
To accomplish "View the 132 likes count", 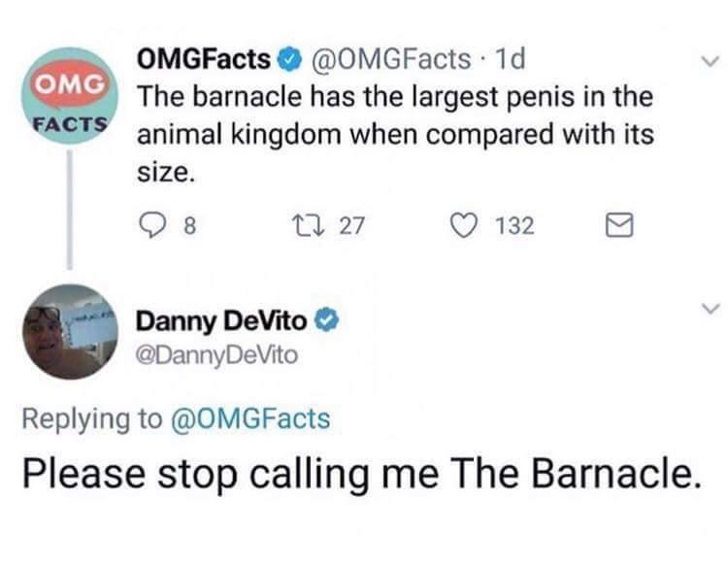I will [x=513, y=226].
